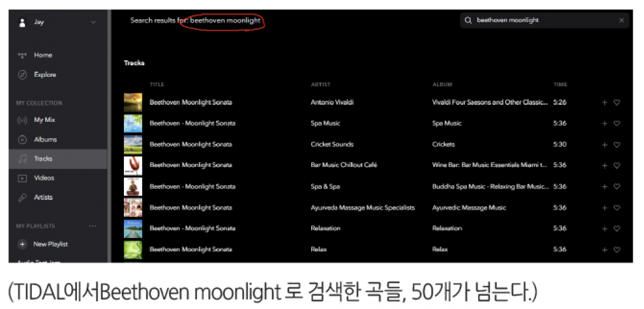Open My Playlists more options dots
Screen dimensions: 644x309
pyautogui.click(x=93, y=226)
